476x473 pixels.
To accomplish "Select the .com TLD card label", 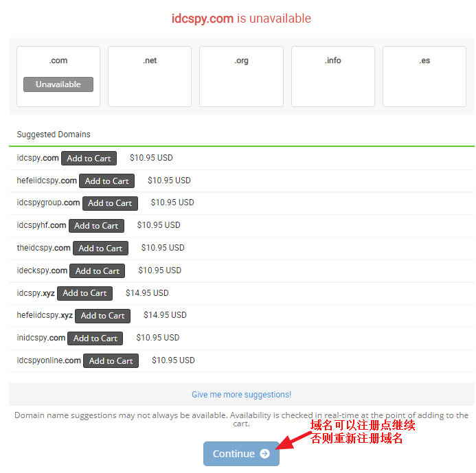I will click(x=58, y=60).
